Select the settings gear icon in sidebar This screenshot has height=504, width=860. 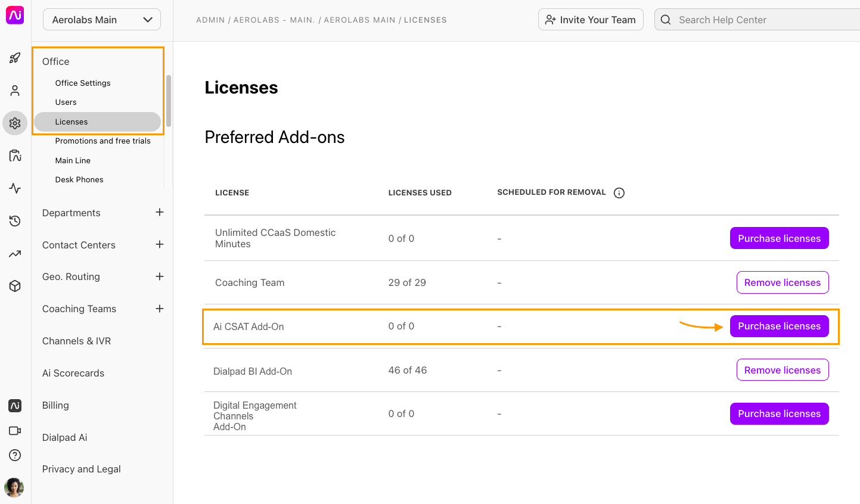(15, 123)
